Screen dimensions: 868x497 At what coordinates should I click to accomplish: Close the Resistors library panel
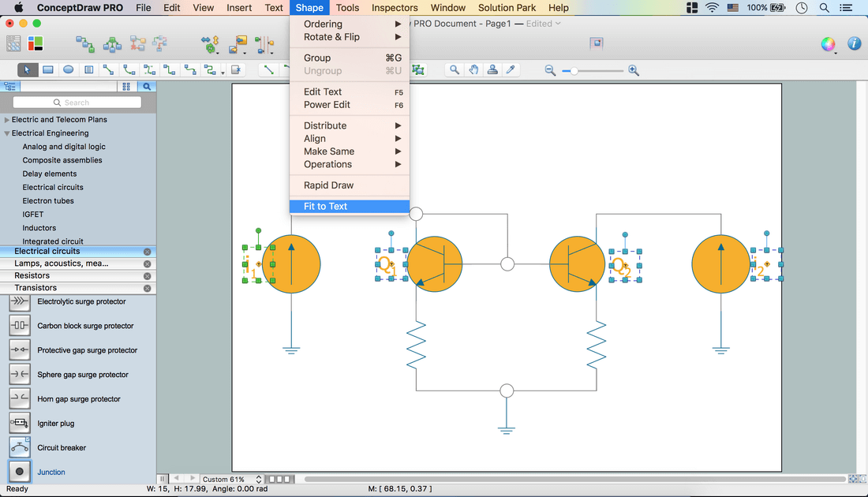point(147,276)
